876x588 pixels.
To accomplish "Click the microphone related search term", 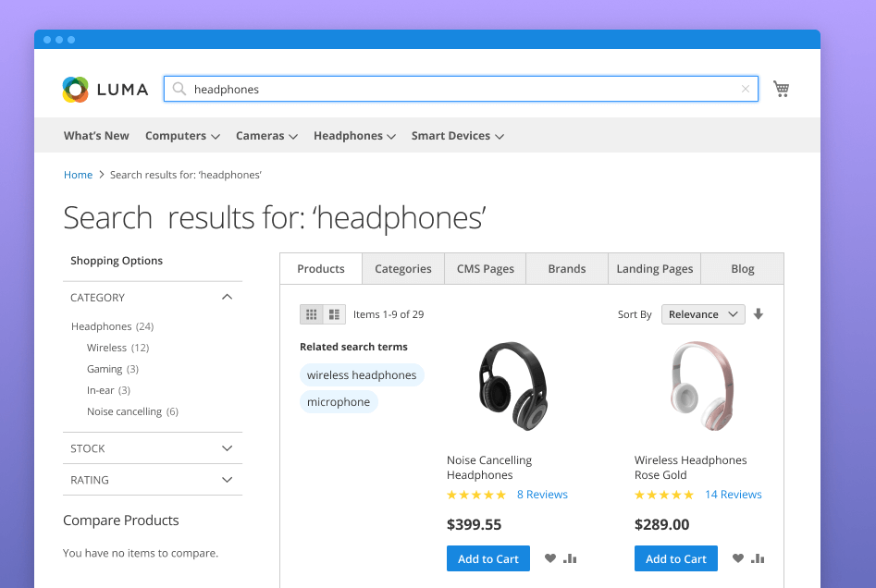I will tap(339, 402).
